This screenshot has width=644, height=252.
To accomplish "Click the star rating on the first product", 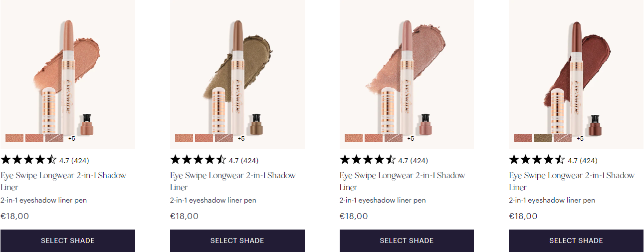I will pyautogui.click(x=29, y=160).
